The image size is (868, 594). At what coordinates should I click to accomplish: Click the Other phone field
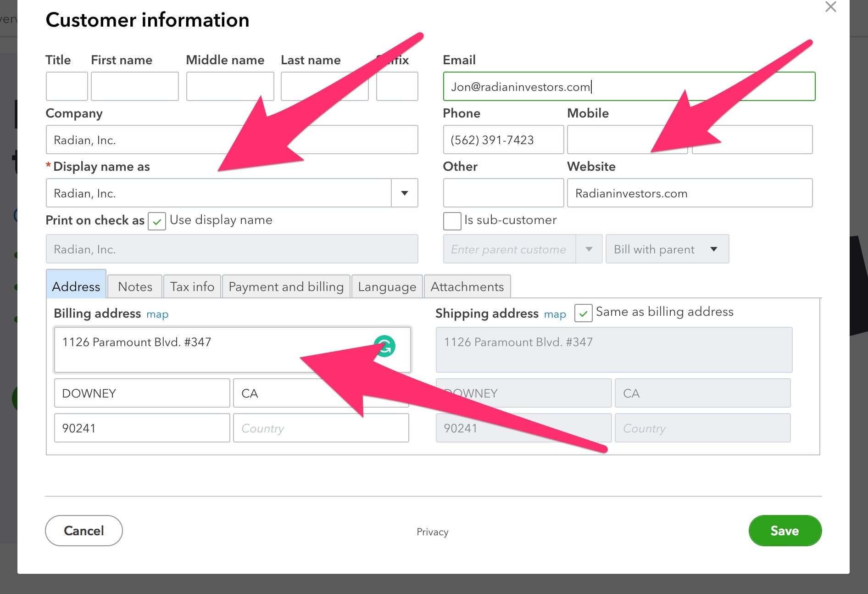(x=503, y=193)
